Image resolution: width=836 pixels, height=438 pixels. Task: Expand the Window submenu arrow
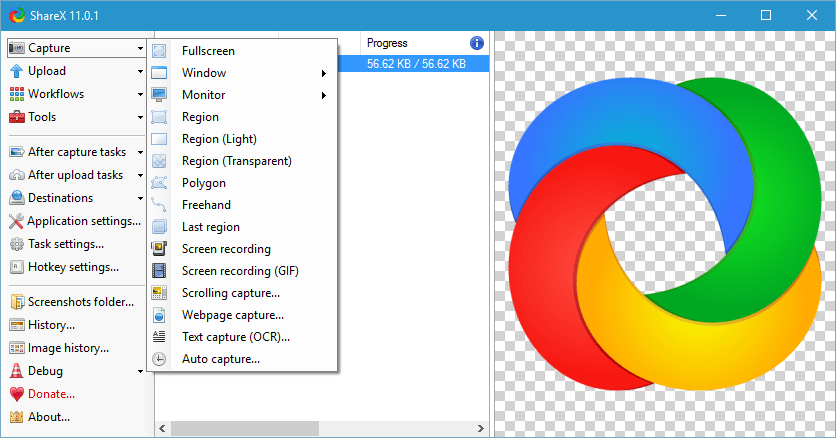324,73
